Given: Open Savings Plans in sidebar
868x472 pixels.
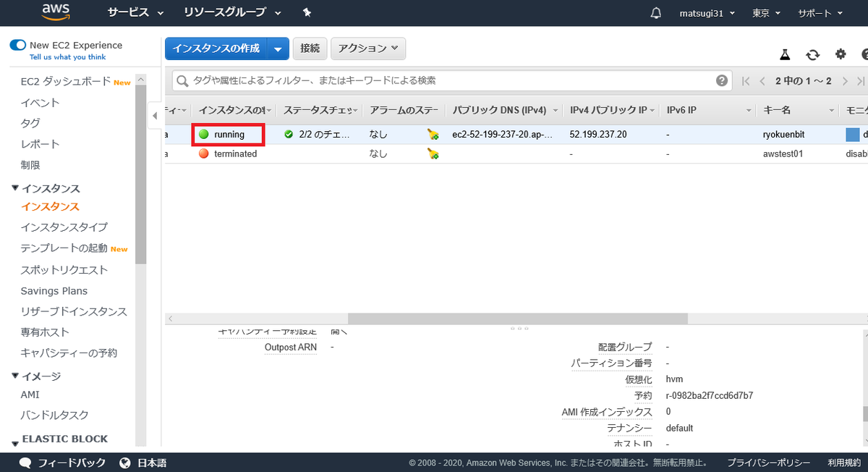Looking at the screenshot, I should [x=54, y=291].
